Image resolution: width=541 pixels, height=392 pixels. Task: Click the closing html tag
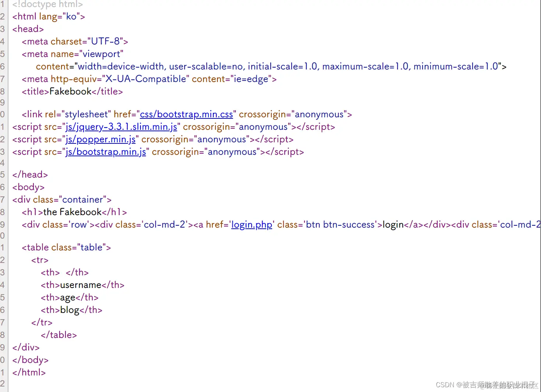pos(29,373)
